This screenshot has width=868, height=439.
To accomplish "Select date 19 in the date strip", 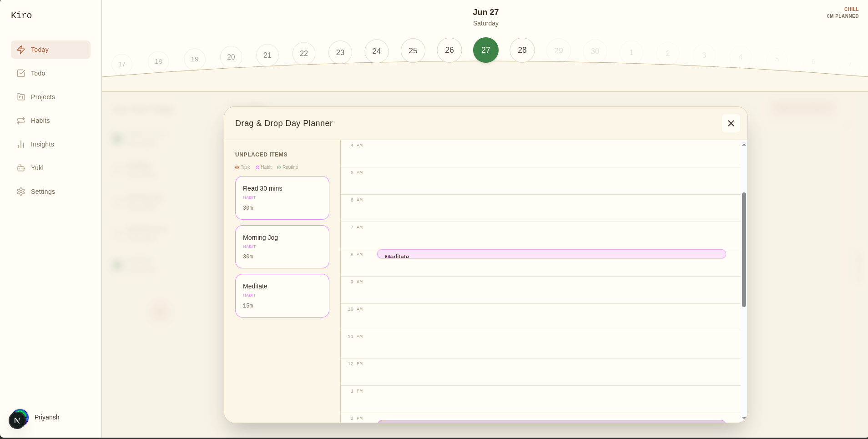I will [x=195, y=59].
